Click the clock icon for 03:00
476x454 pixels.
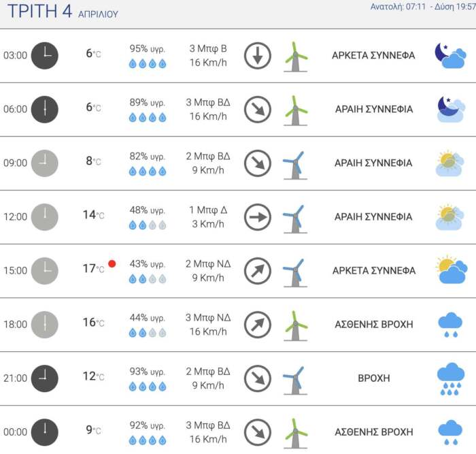45,55
